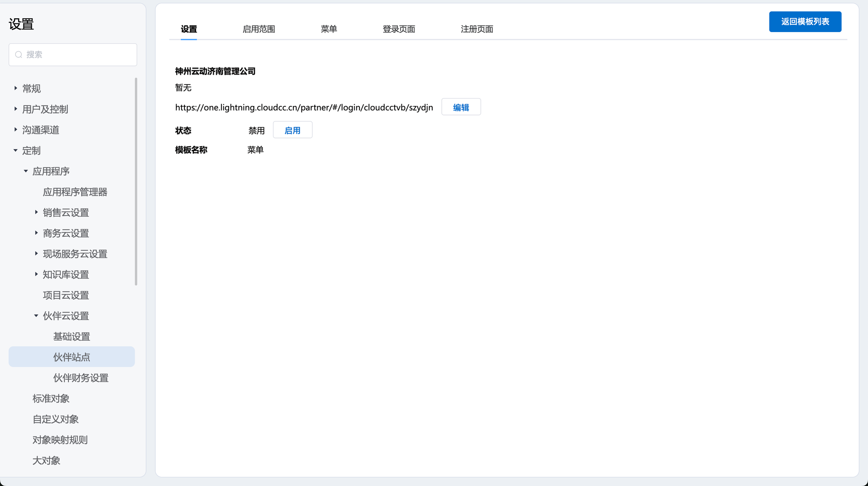Viewport: 868px width, 486px height.
Task: Click the sidebar vertical scrollbar
Action: tap(136, 182)
